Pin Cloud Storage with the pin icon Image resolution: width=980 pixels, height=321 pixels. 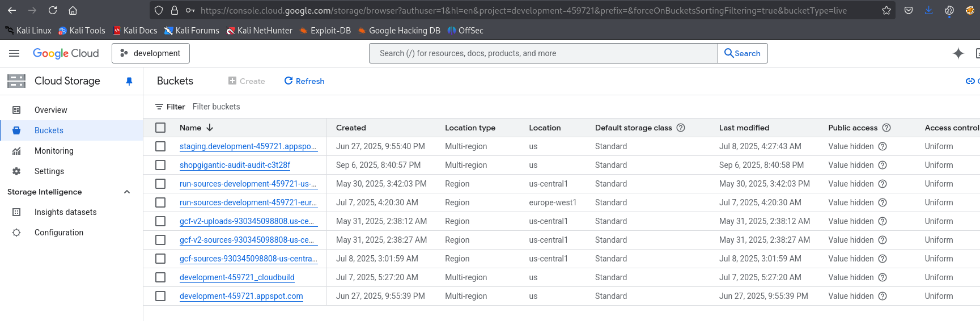(x=129, y=81)
